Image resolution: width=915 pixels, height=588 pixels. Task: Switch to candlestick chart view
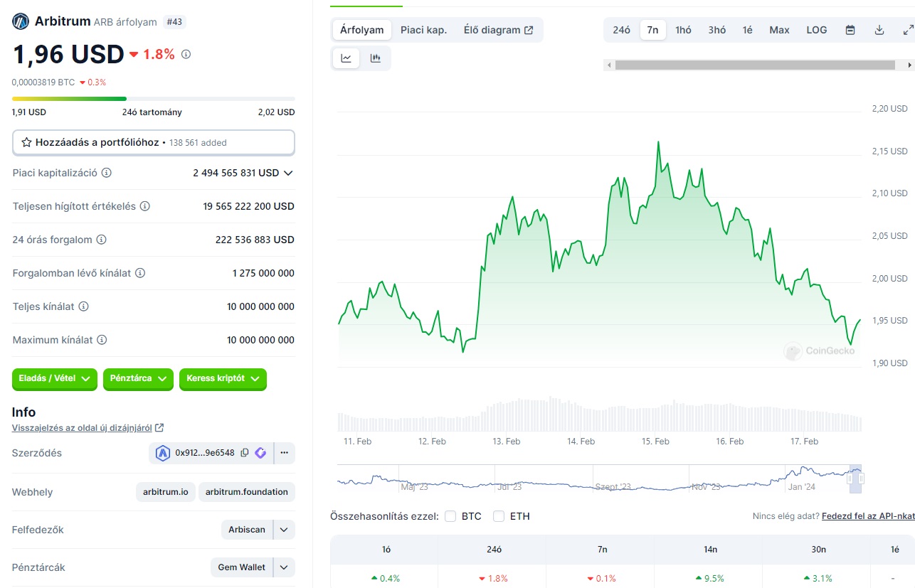[376, 58]
